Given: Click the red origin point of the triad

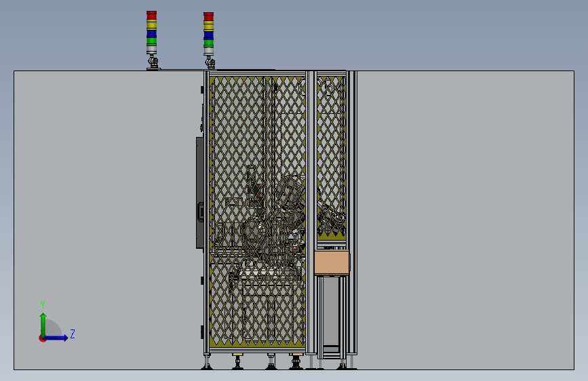Looking at the screenshot, I should (x=42, y=338).
